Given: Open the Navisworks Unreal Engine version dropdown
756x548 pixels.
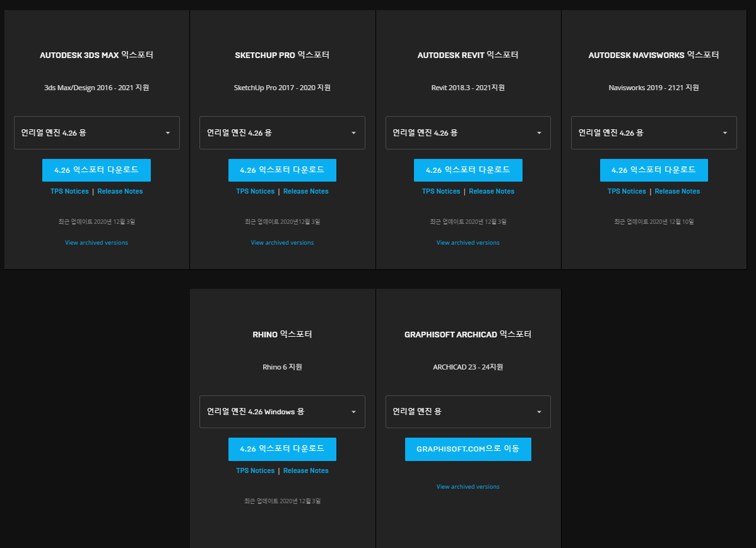Looking at the screenshot, I should click(x=654, y=132).
